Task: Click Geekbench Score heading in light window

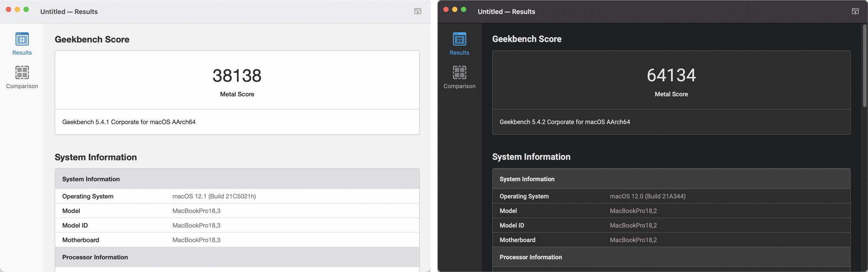Action: click(92, 40)
